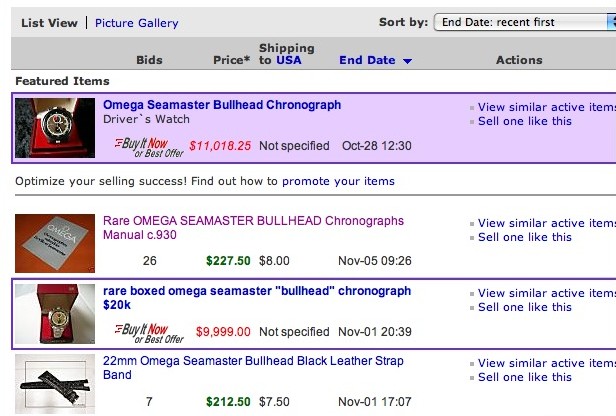Sort by End Date column header

[x=367, y=60]
